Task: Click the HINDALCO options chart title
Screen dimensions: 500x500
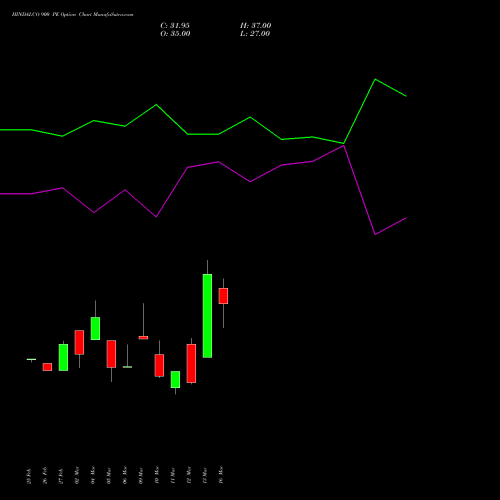Action: (72, 15)
